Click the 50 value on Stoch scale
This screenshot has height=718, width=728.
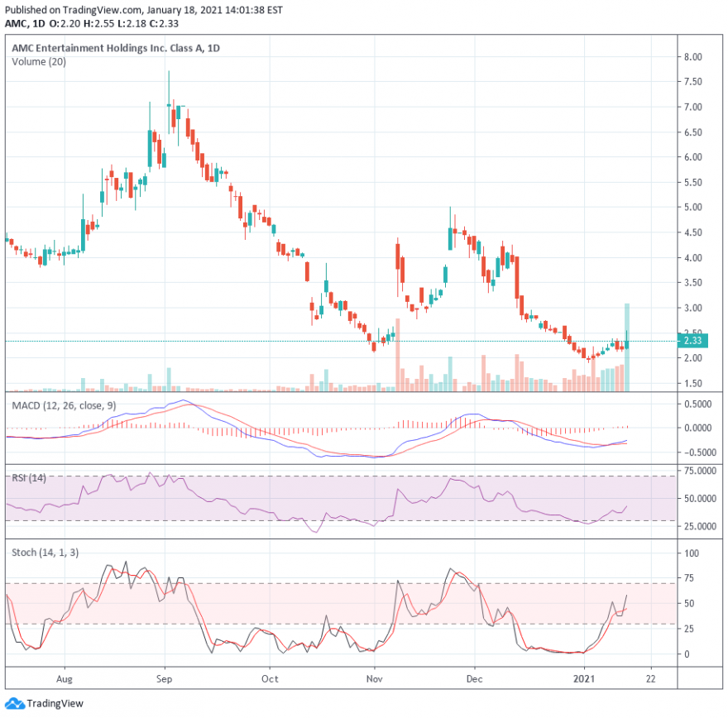tap(689, 604)
